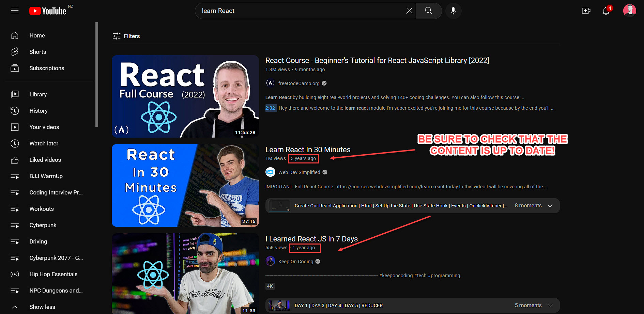Click the Shorts icon
The image size is (644, 314).
point(15,52)
